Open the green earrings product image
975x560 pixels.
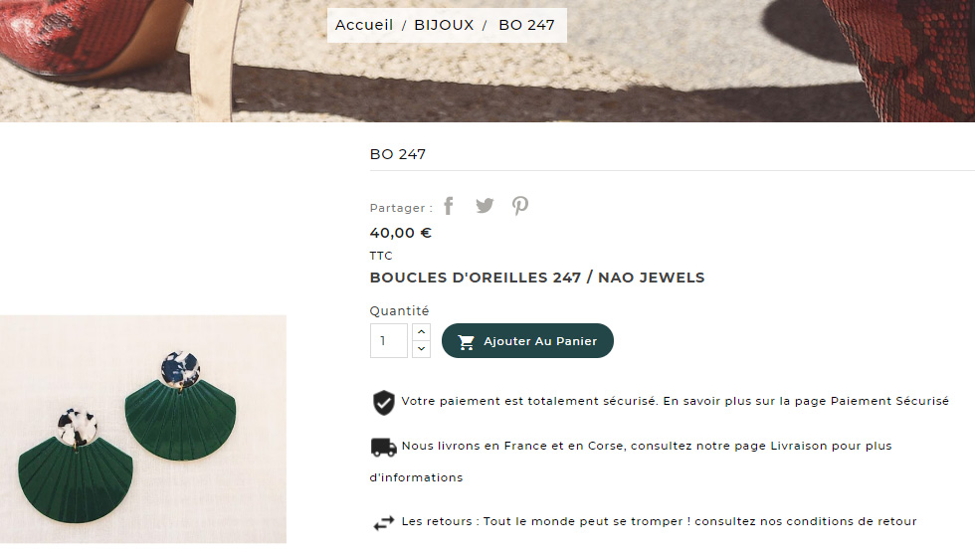(x=143, y=429)
